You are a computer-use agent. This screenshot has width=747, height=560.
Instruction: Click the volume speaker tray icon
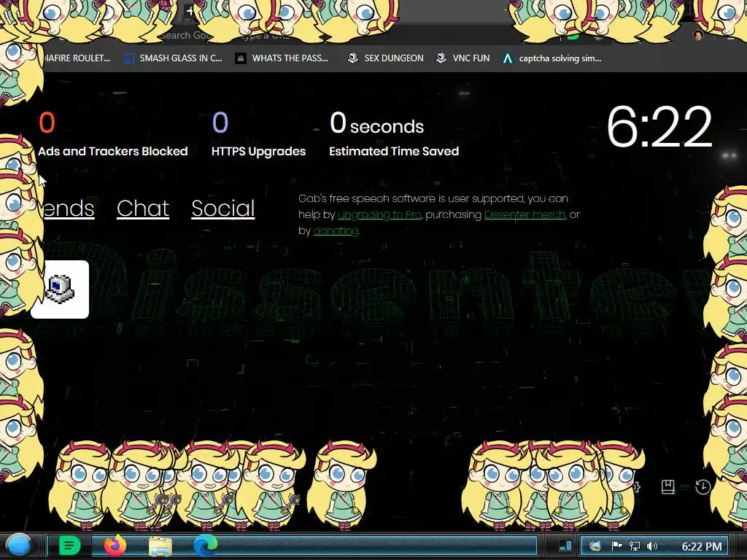point(652,545)
